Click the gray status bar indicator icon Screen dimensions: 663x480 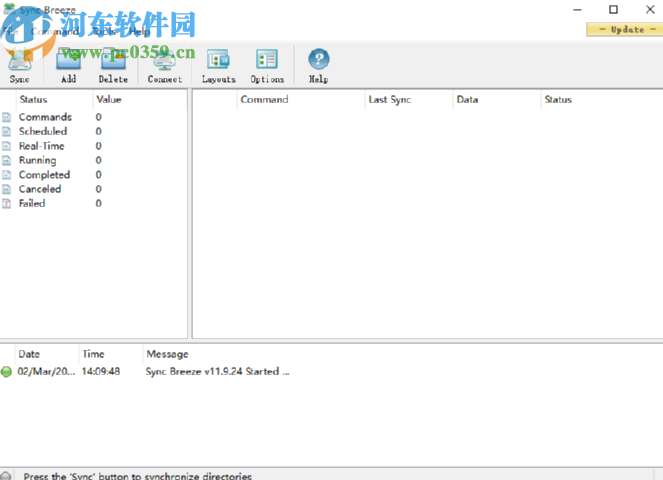point(5,475)
